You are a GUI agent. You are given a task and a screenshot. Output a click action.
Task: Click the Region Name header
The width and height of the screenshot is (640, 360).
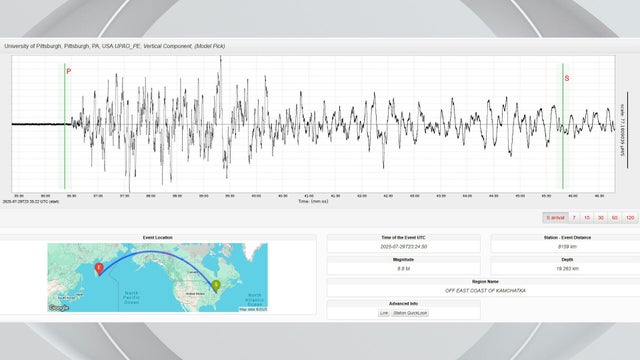485,282
